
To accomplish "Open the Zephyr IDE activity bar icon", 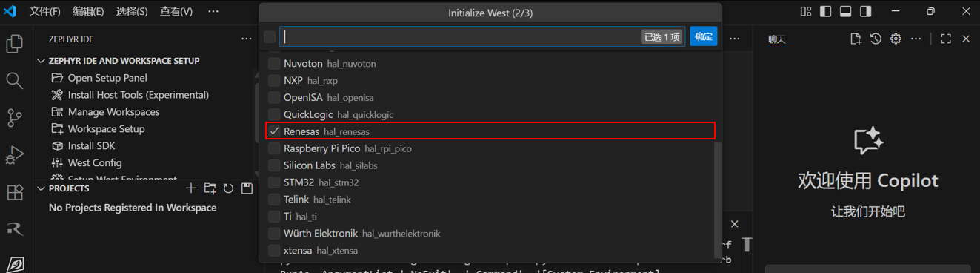I will 15,264.
